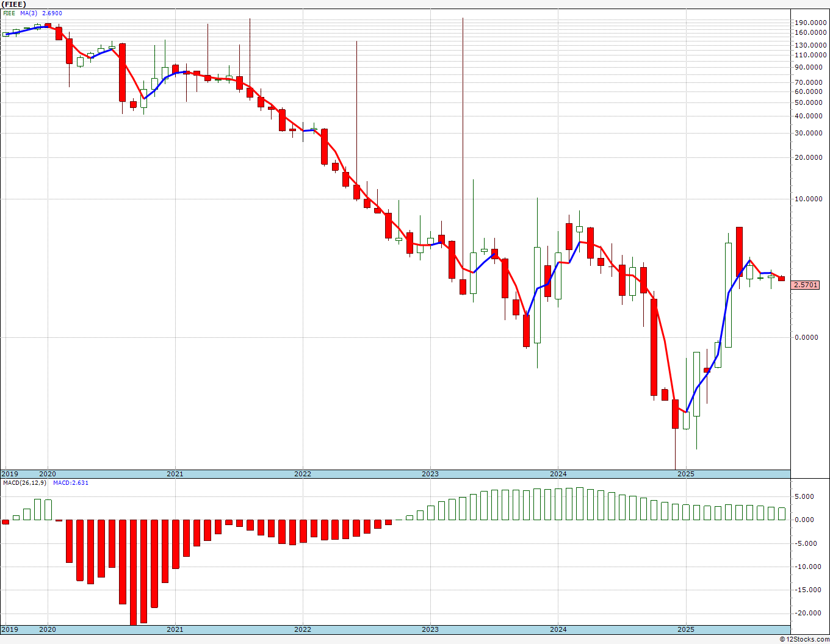Click the MACD(26,12,9) indicator label

click(24, 483)
